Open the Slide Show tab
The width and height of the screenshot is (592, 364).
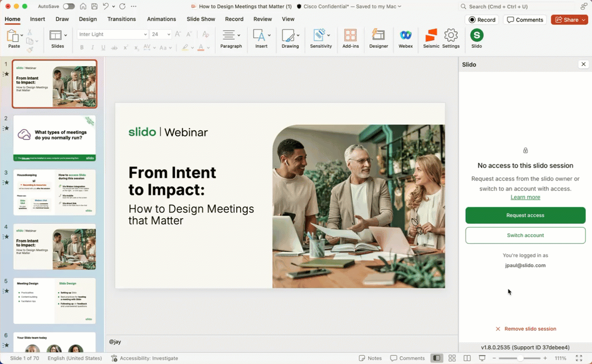point(201,19)
